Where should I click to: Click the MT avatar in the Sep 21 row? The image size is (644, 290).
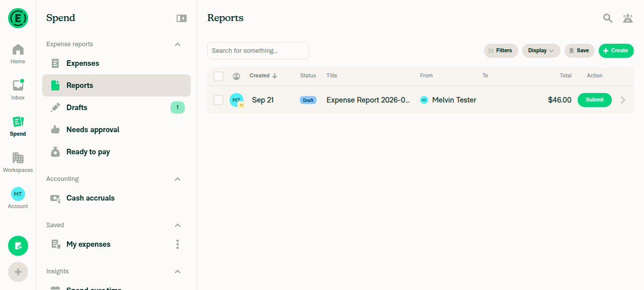[x=236, y=100]
